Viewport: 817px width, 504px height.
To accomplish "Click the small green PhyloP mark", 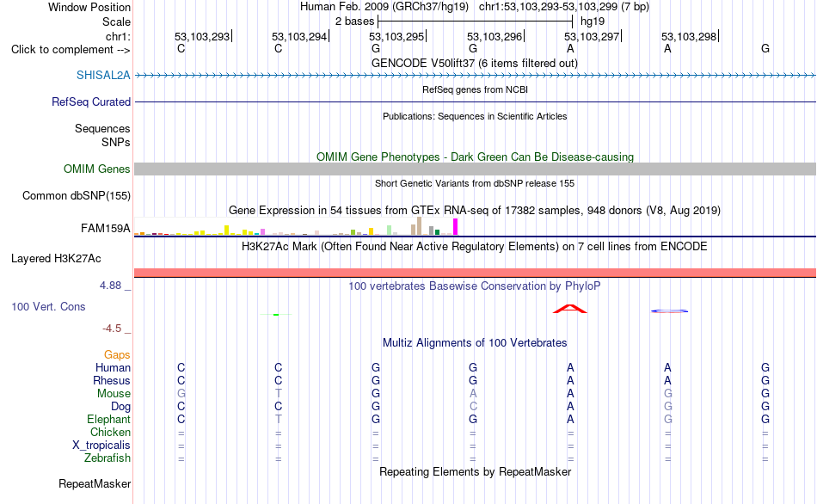I will pos(276,314).
